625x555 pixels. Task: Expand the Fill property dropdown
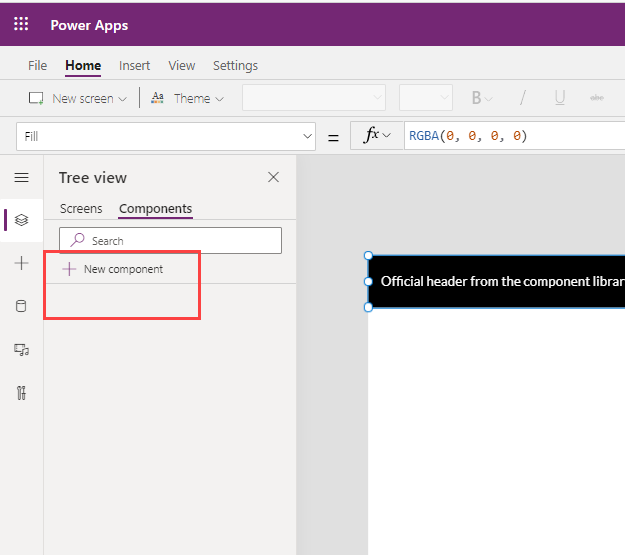coord(307,136)
